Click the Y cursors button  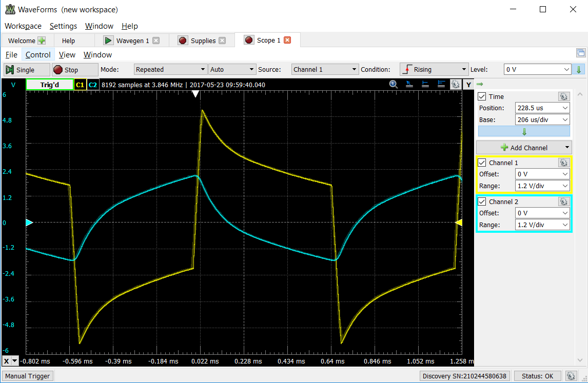pos(468,85)
